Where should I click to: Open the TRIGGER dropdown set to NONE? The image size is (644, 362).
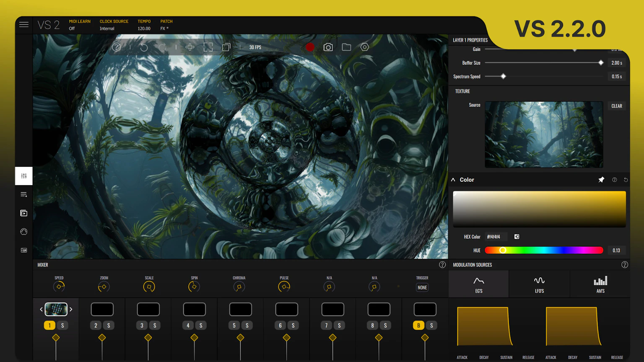pyautogui.click(x=422, y=287)
